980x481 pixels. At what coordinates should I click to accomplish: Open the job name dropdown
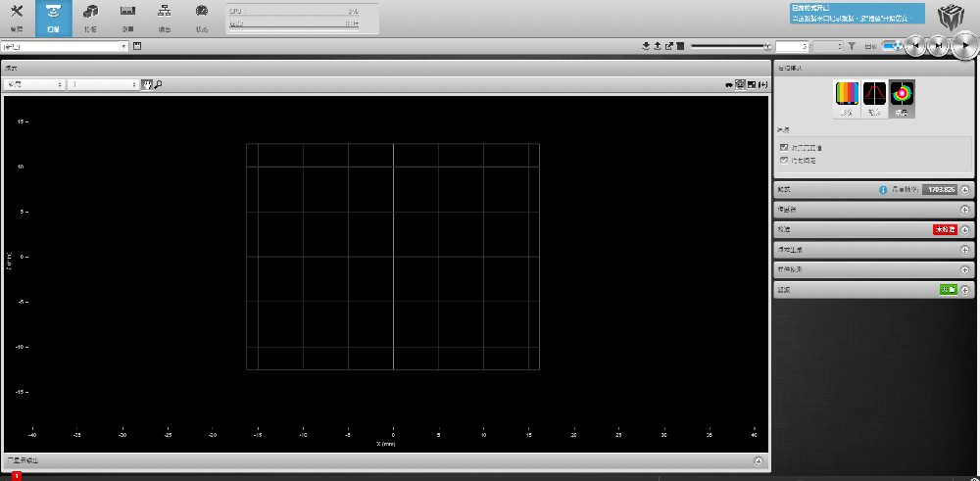point(65,46)
